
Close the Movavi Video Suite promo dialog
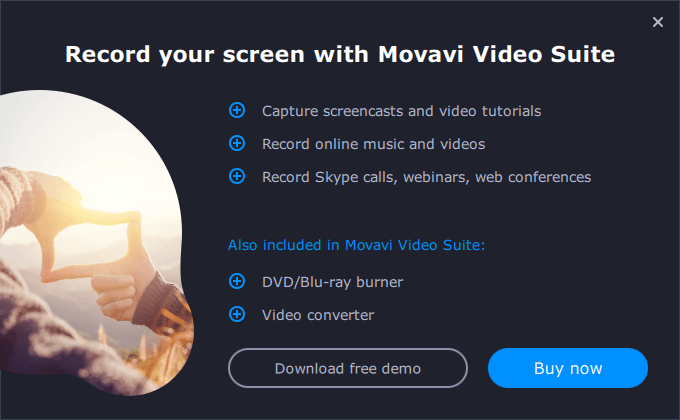(x=657, y=22)
